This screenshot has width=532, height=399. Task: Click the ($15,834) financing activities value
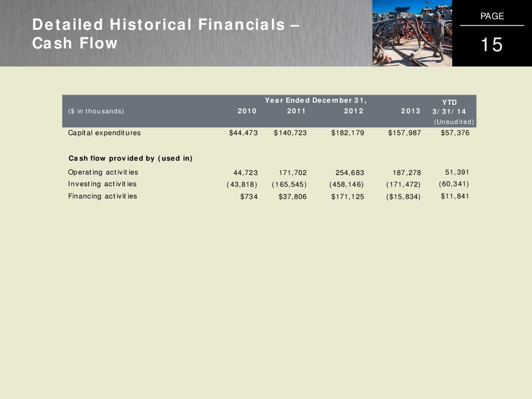[404, 197]
